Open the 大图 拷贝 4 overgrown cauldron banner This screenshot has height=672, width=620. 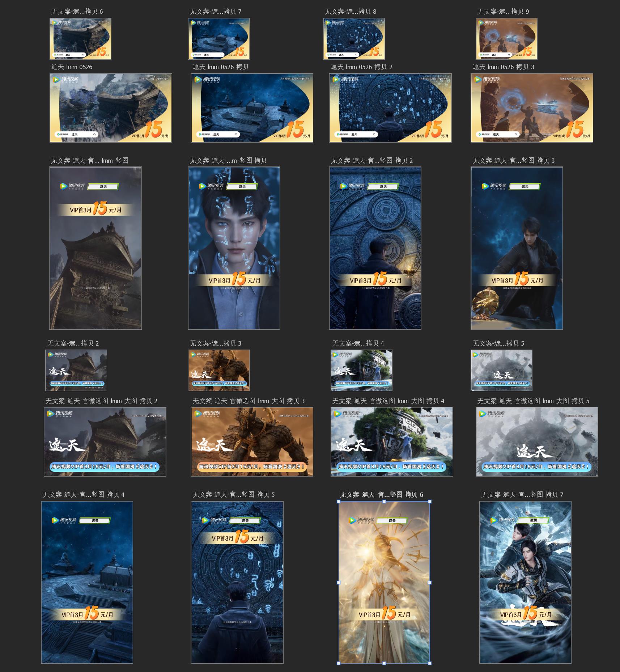(x=392, y=442)
